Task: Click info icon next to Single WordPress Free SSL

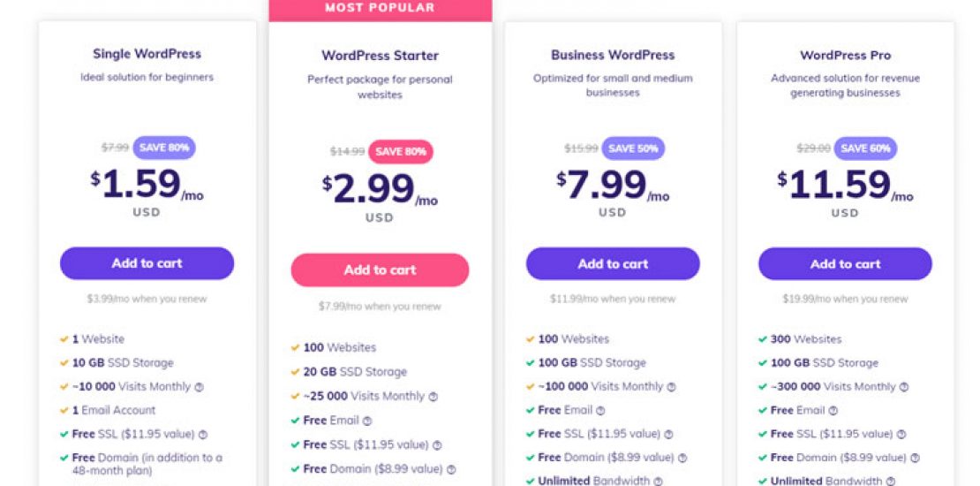Action: pos(203,435)
